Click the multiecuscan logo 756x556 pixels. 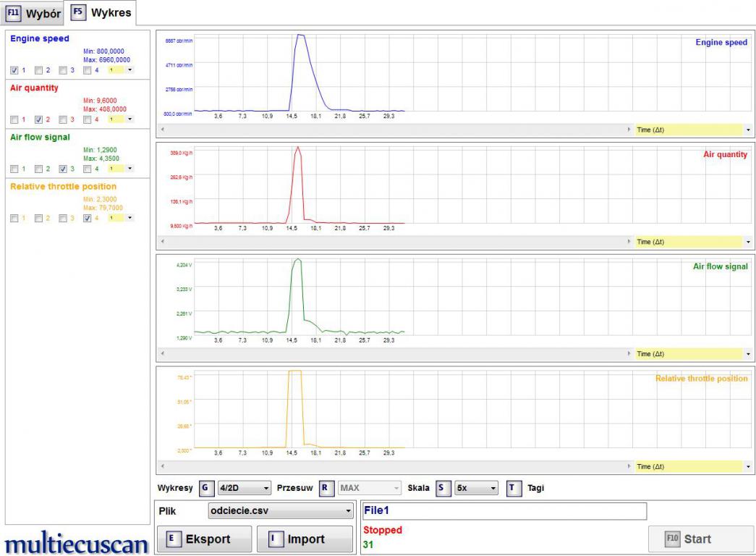76,544
